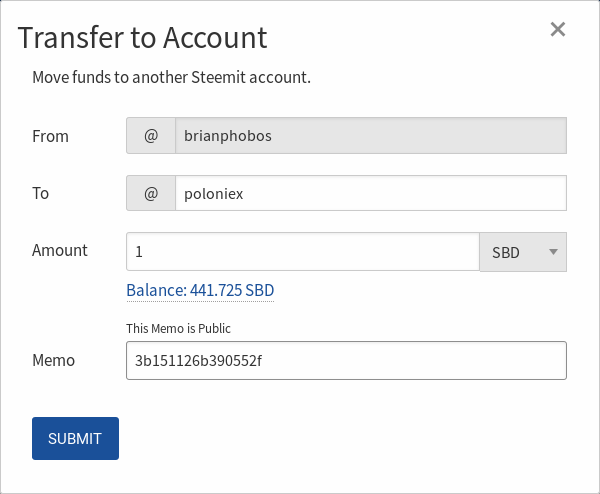Close the Transfer to Account dialog
This screenshot has height=494, width=600.
pos(558,29)
